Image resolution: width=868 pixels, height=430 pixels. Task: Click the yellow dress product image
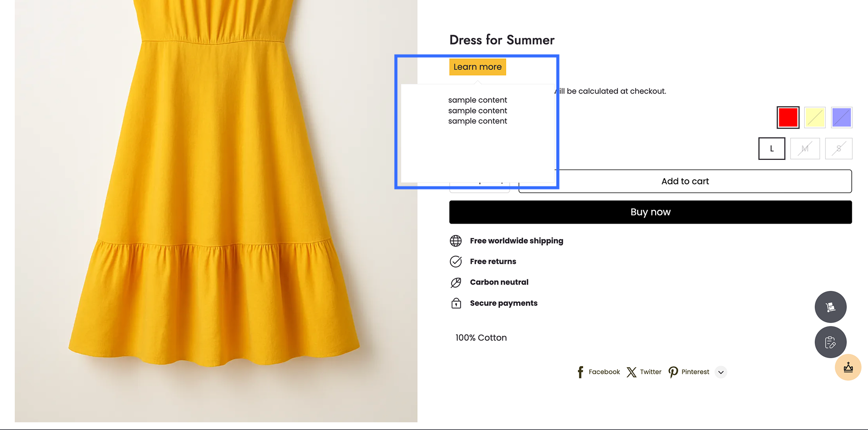click(216, 211)
